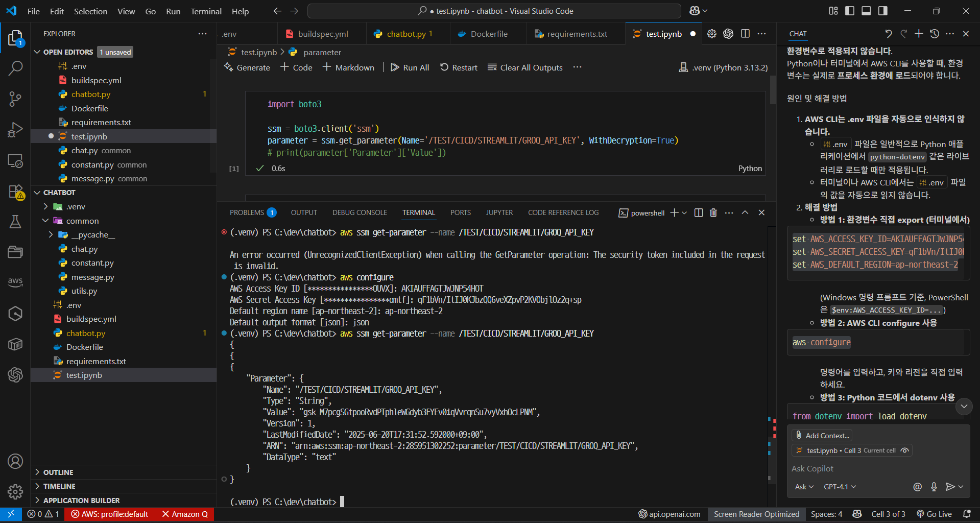Screen dimensions: 980x523
Task: Select the .venv (Python 3.13.2) kernel
Action: tap(723, 67)
